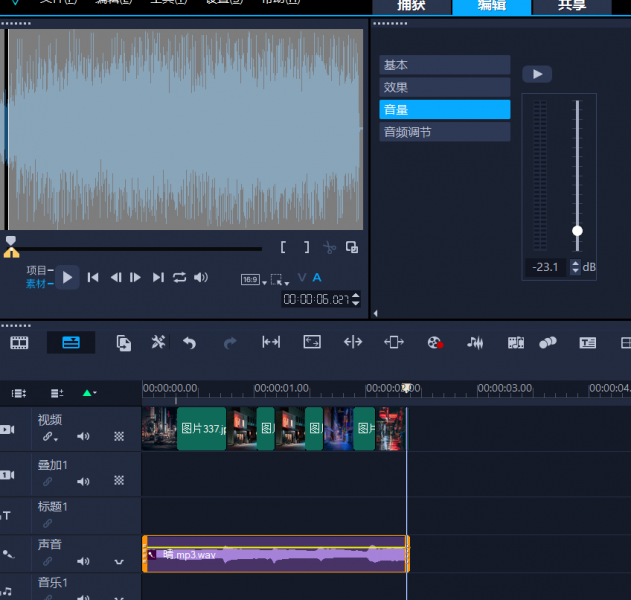Split clip with the scissors icon
Viewport: 631px width, 600px height.
(x=329, y=247)
